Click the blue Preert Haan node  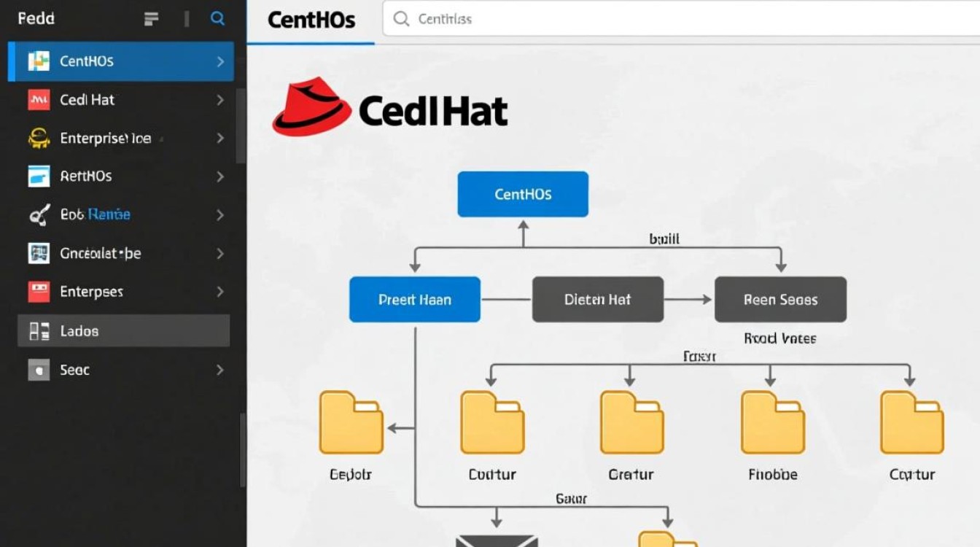(415, 299)
